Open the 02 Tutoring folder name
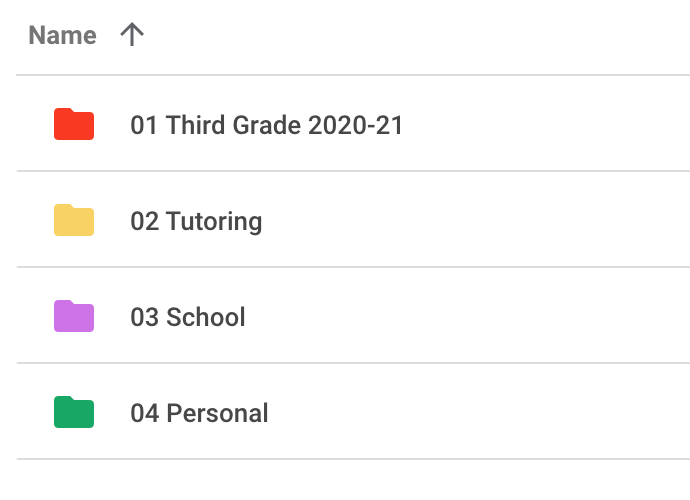690x500 pixels. (x=196, y=222)
